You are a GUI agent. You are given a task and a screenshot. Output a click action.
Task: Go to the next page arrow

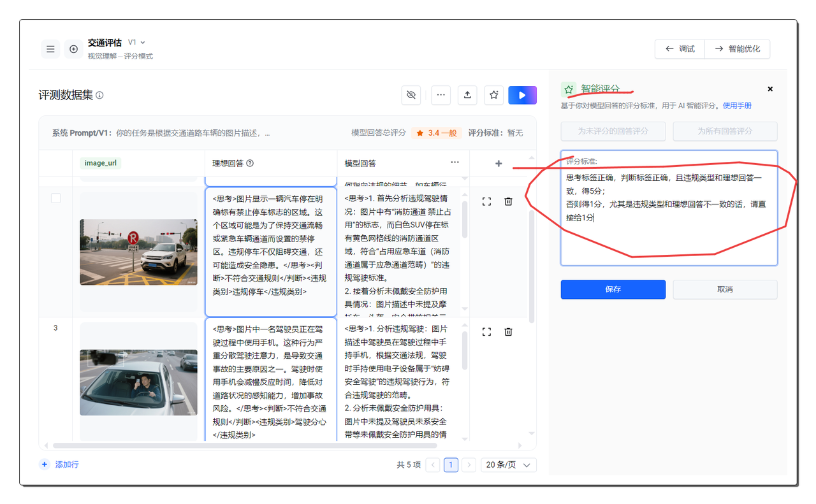[469, 465]
